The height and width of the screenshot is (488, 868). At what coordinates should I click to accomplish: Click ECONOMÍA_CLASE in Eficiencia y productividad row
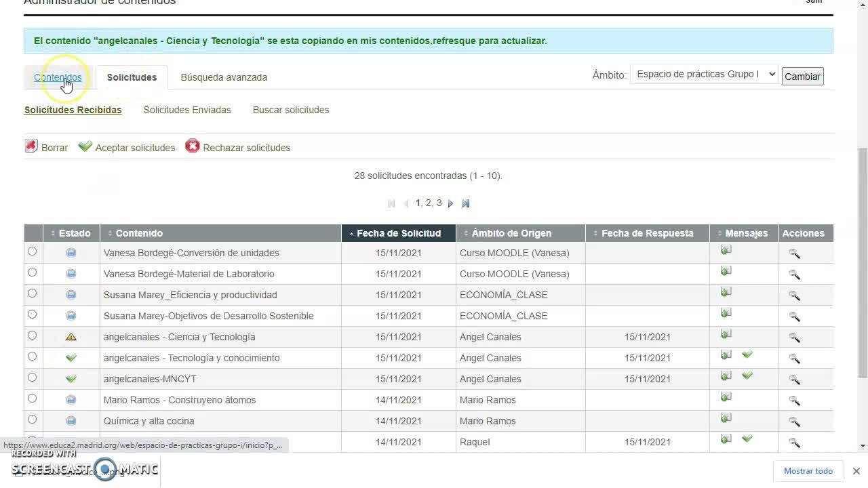click(504, 295)
